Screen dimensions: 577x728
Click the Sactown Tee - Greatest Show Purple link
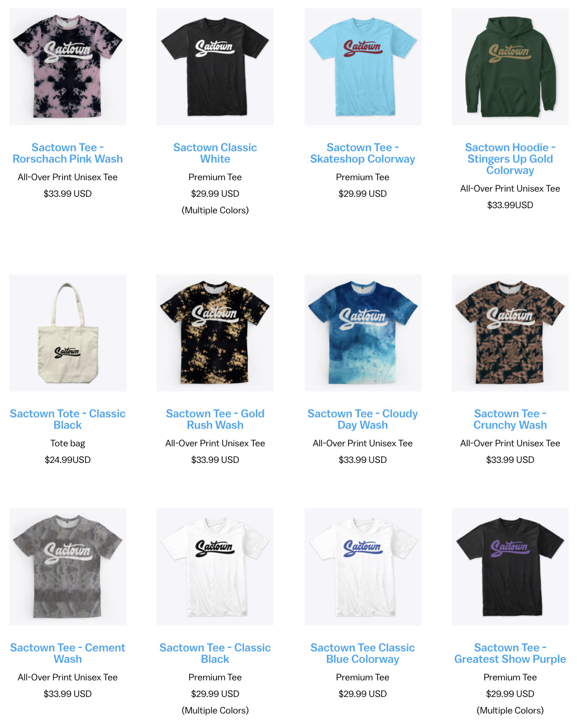510,653
